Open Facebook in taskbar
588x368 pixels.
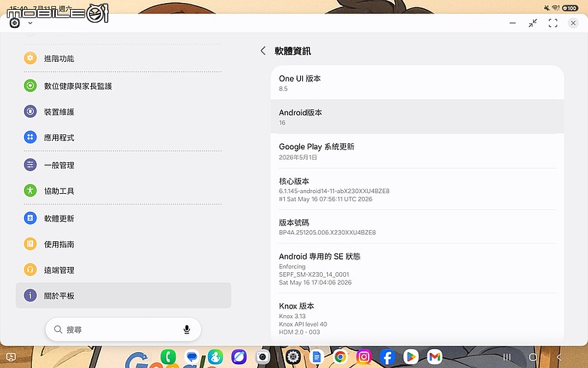(x=387, y=357)
